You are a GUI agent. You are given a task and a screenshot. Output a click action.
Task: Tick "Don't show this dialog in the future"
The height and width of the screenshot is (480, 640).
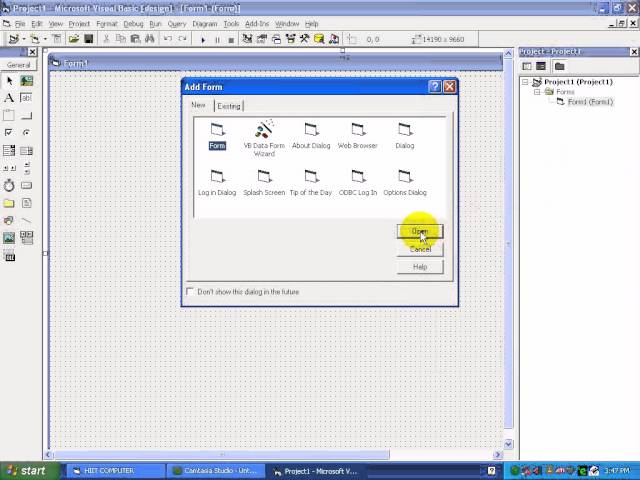pyautogui.click(x=190, y=291)
